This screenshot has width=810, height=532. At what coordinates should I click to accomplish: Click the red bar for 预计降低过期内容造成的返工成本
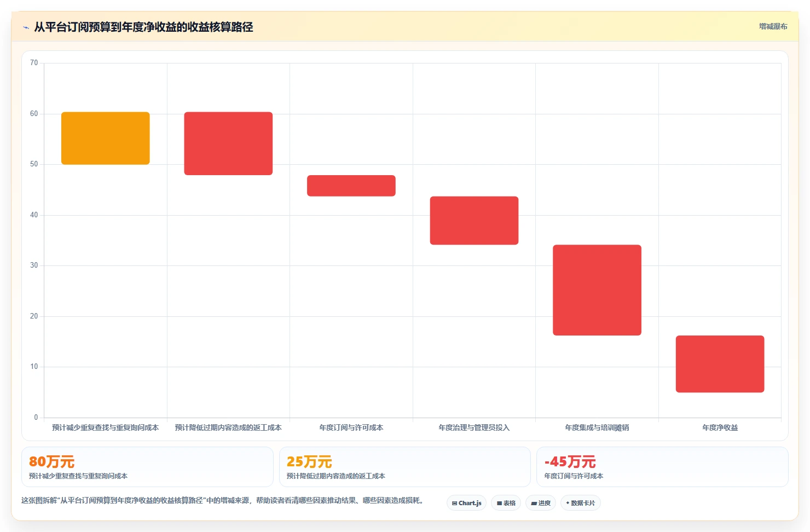click(228, 143)
